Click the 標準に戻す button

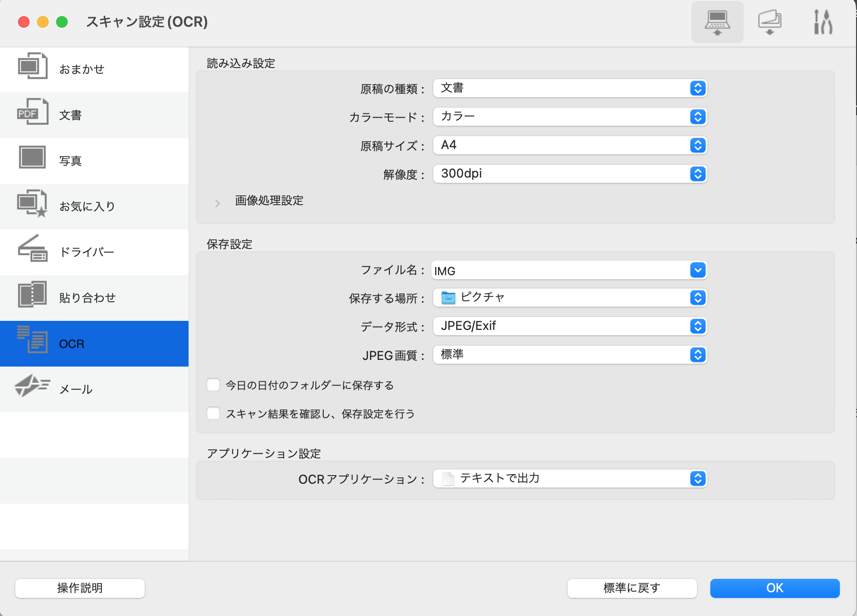(632, 588)
